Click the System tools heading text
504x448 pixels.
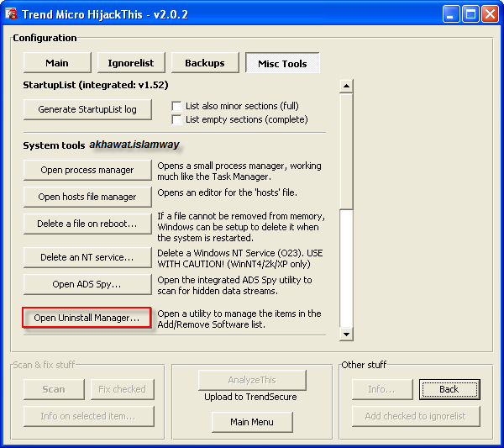click(54, 145)
